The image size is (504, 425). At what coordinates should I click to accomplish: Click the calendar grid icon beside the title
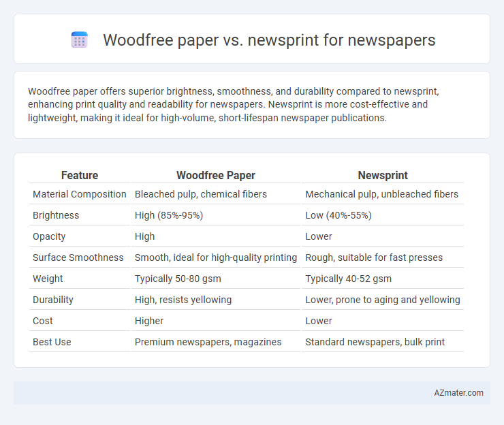pyautogui.click(x=80, y=40)
